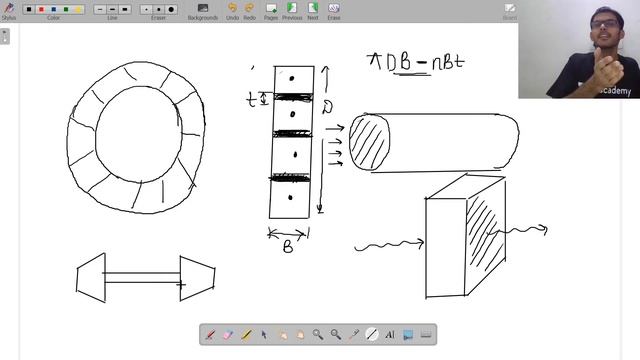The image size is (640, 360).
Task: Select the zoom in magnifier
Action: pos(318,335)
